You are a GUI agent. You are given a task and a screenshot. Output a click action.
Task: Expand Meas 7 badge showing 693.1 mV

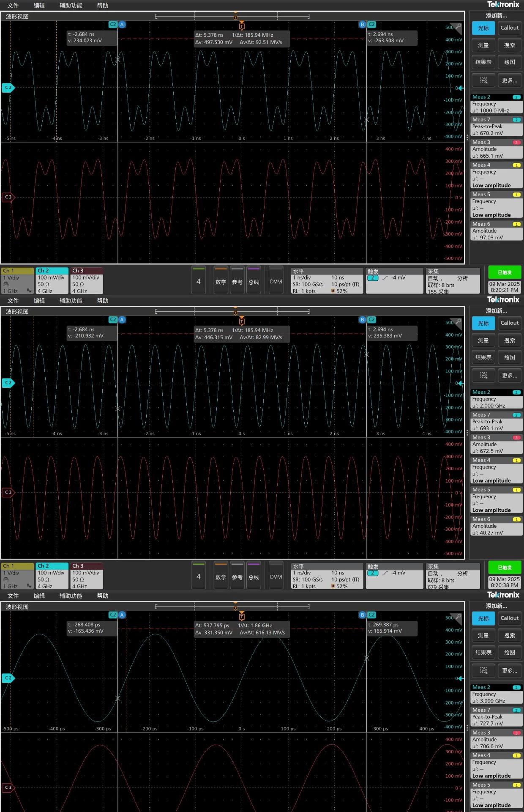(x=497, y=422)
